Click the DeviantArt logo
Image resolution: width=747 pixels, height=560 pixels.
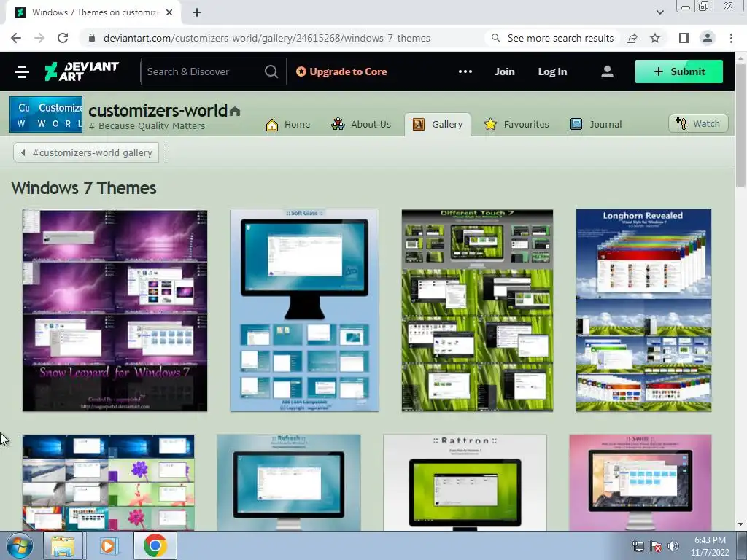click(x=82, y=71)
